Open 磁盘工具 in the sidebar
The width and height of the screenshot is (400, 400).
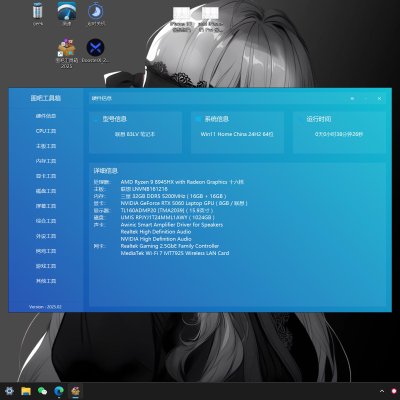click(x=46, y=191)
